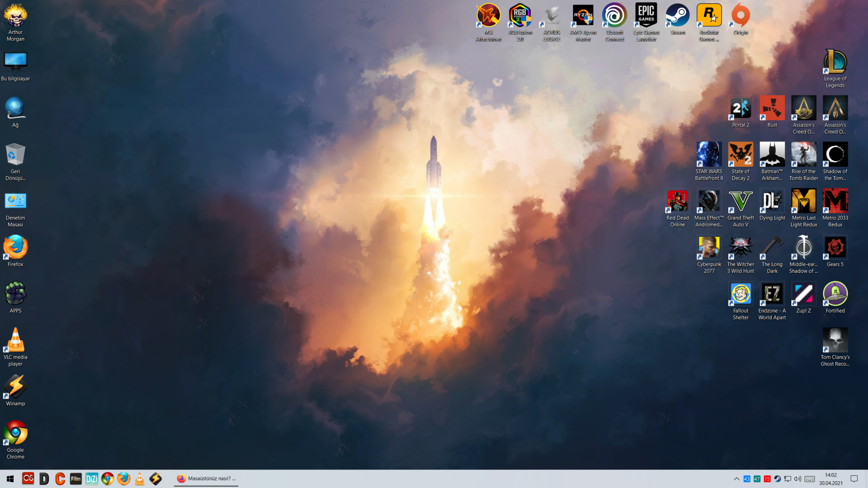Open the Steam desktop shortcut
Viewport: 868px width, 488px height.
click(677, 16)
